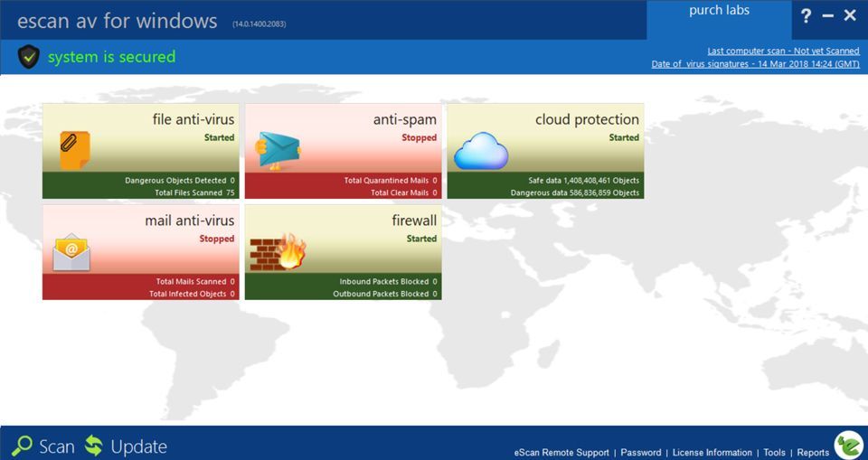
Task: Click the system is secured status text
Action: (111, 57)
